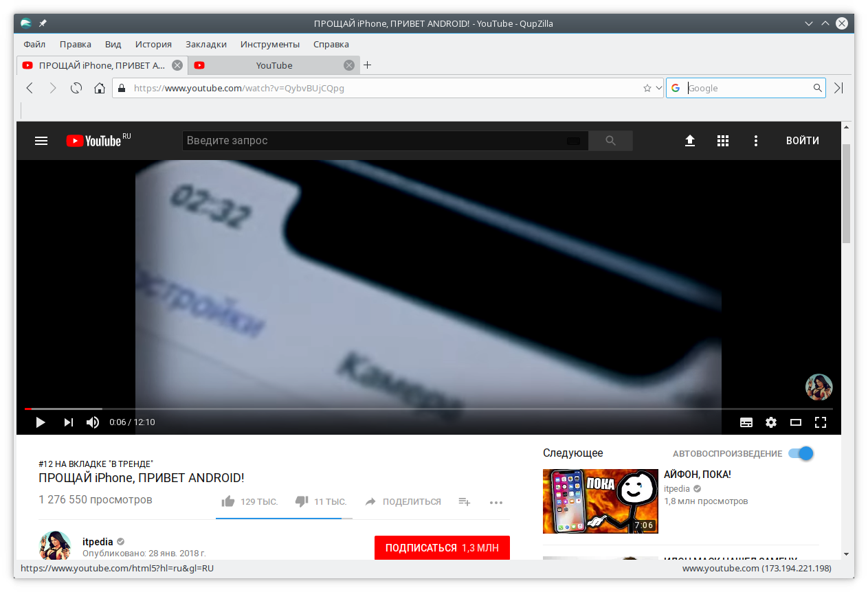The image size is (868, 592).
Task: Dislike the video with thumbs-down icon
Action: pos(302,501)
